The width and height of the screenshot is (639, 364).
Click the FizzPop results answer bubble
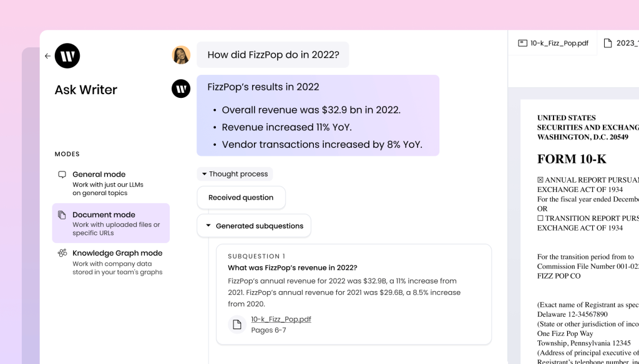pyautogui.click(x=318, y=115)
